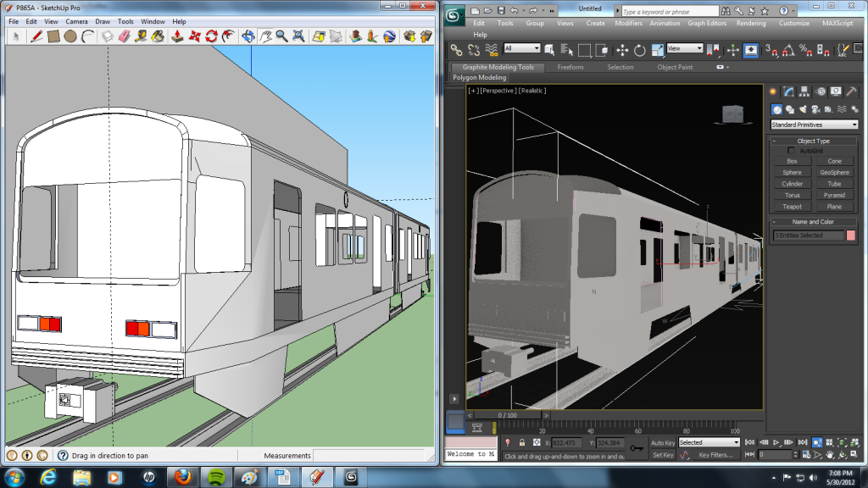Toggle Auto Key animation mode
Screen dimensions: 868x488
663,442
